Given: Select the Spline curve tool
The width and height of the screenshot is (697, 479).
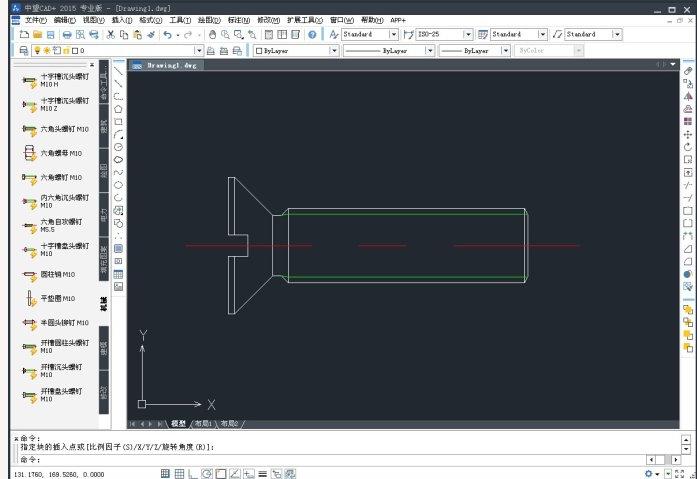Looking at the screenshot, I should (118, 172).
